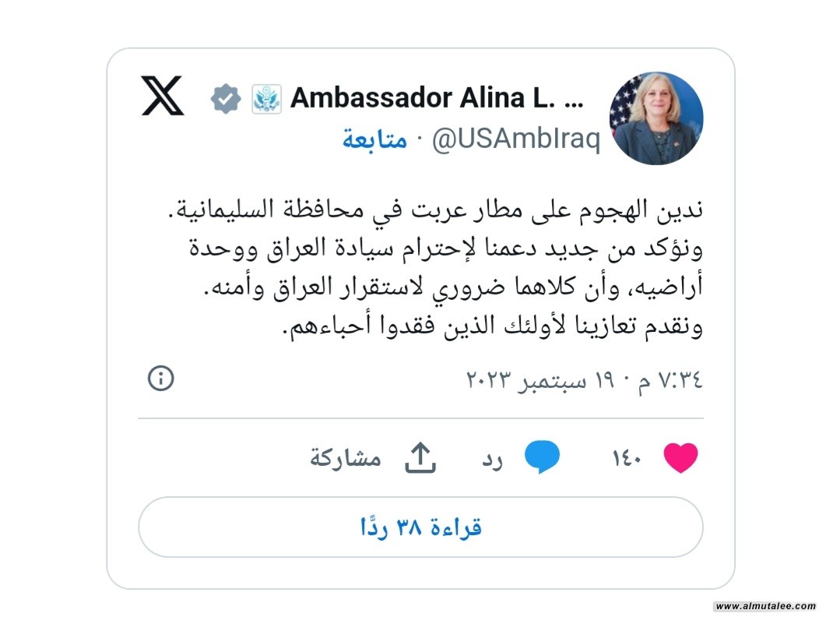Open the ٧:٣٤ م timestamp link
Screen dimensions: 840x624
(670, 380)
